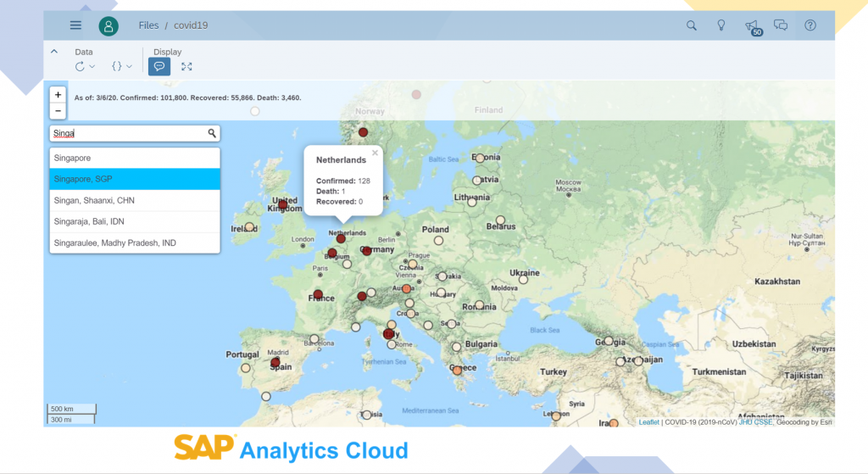Viewport: 868px width, 474px height.
Task: Click the refresh data icon
Action: coord(80,66)
